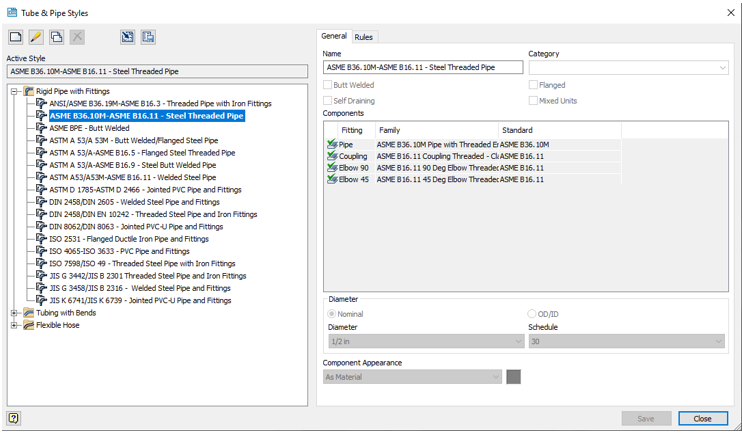
Task: Click the Elbow 90 row checkmark icon
Action: [332, 168]
